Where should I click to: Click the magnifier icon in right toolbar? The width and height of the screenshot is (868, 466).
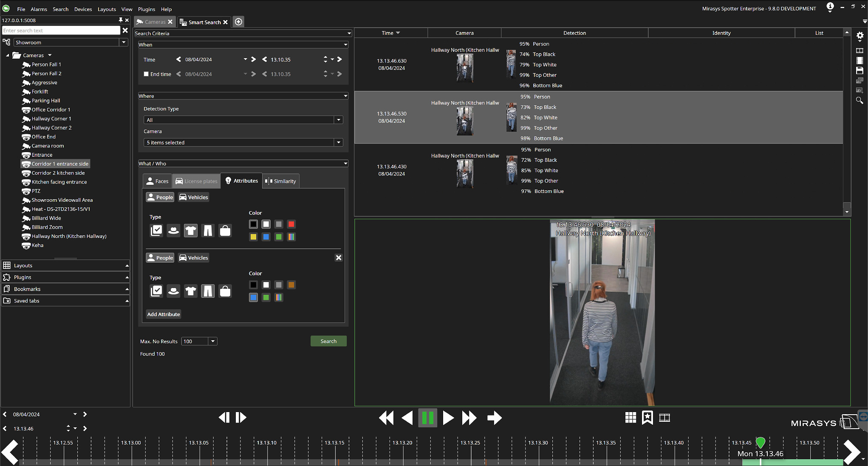860,101
